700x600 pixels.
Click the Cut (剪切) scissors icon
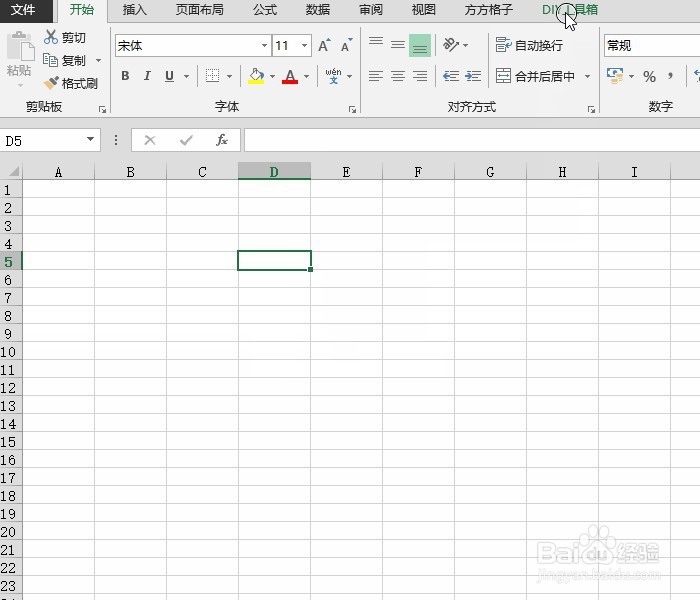(50, 37)
